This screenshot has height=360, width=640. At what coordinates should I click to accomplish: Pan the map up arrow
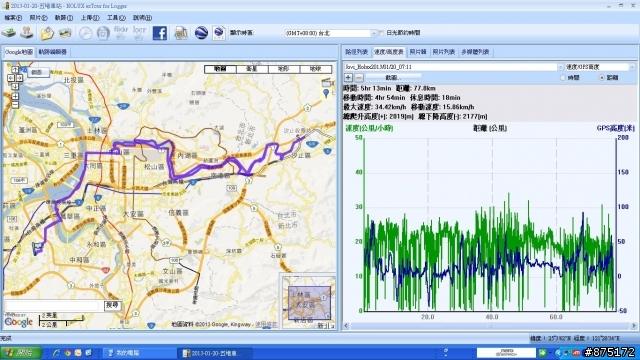click(15, 70)
